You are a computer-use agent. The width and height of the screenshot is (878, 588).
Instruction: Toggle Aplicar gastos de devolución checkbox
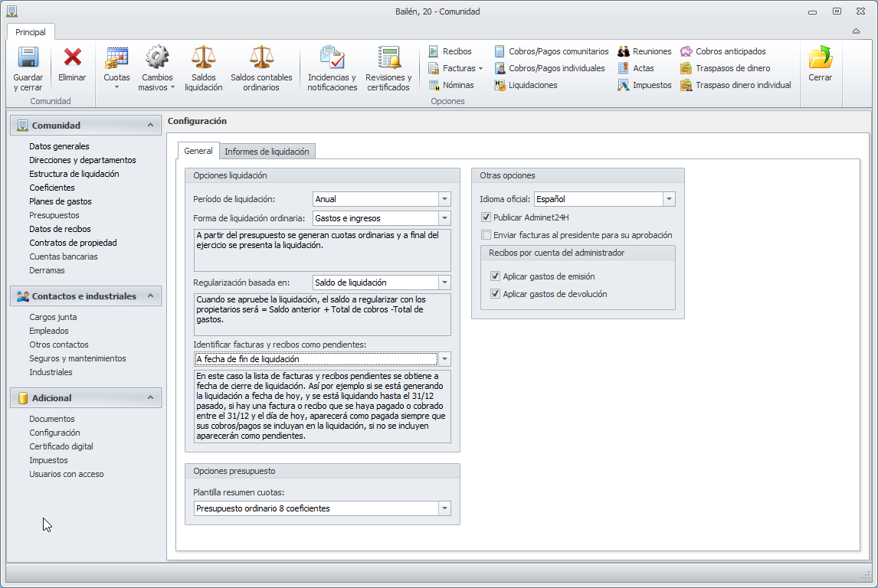495,294
